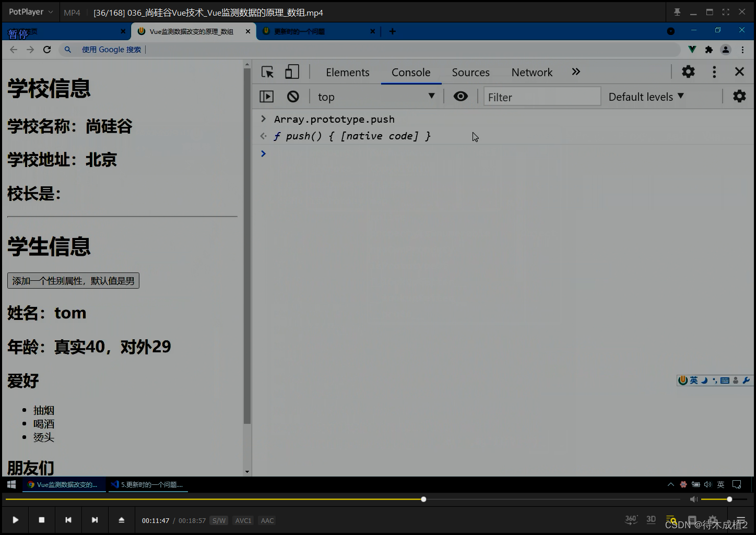The width and height of the screenshot is (756, 535).
Task: Pin PotPlayer window on top
Action: pyautogui.click(x=677, y=12)
